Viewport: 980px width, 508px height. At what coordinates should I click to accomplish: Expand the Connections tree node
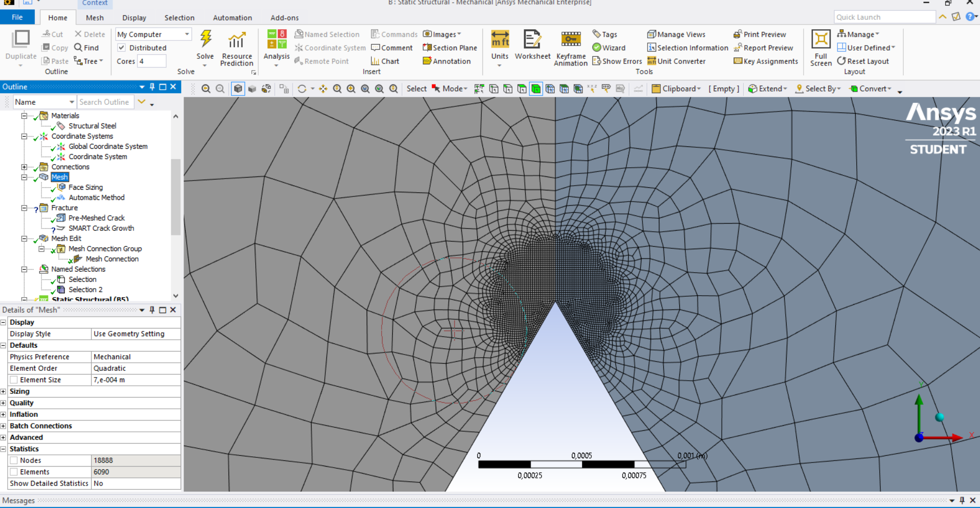[x=24, y=167]
